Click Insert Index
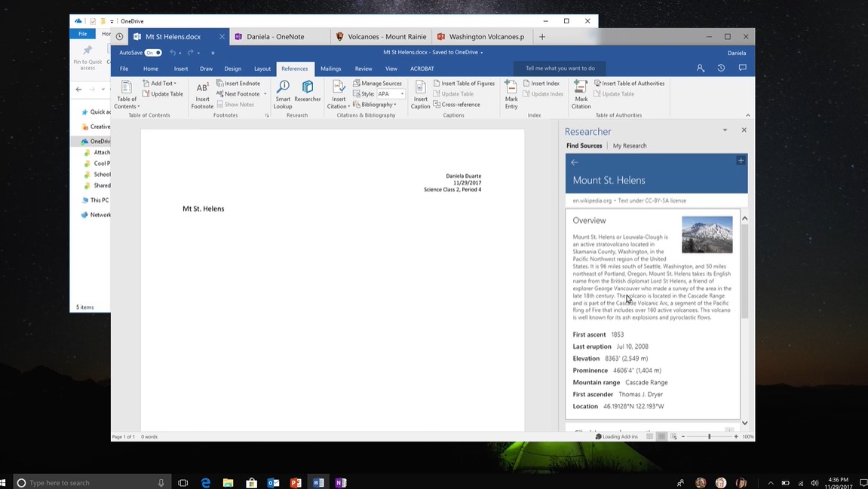Screen dimensions: 868x489 coord(541,84)
